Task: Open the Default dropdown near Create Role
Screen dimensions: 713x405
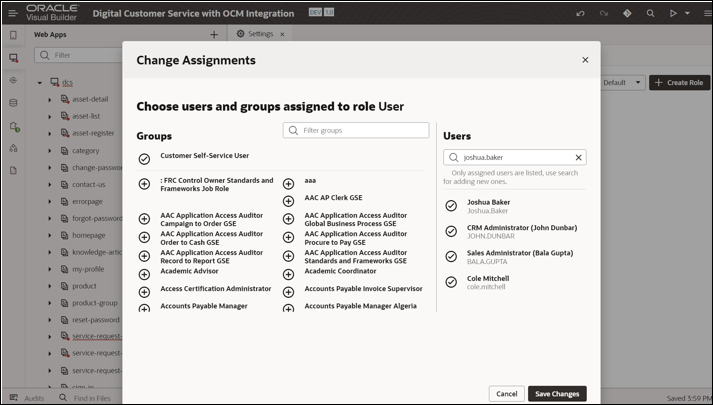Action: (623, 82)
